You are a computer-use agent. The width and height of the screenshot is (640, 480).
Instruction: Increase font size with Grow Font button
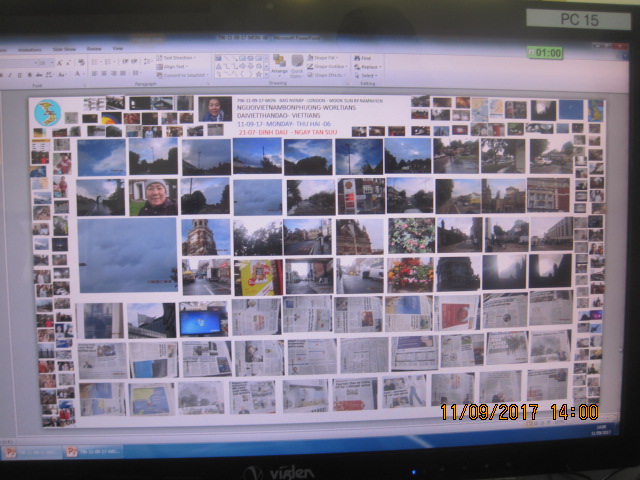click(59, 63)
